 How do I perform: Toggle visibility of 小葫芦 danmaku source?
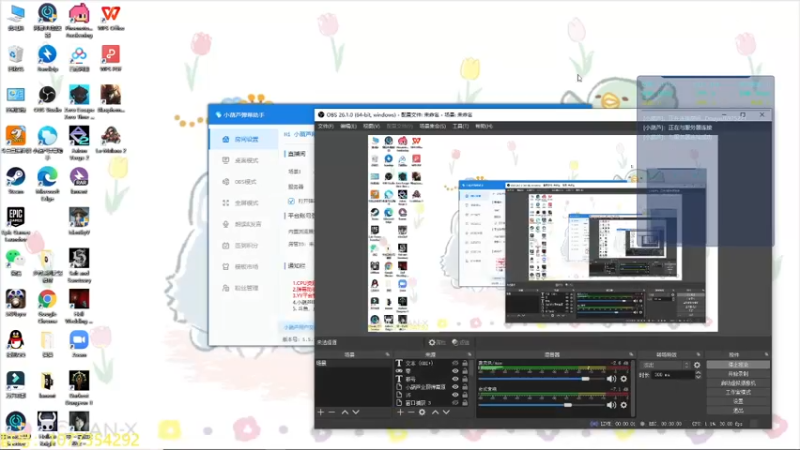click(455, 387)
